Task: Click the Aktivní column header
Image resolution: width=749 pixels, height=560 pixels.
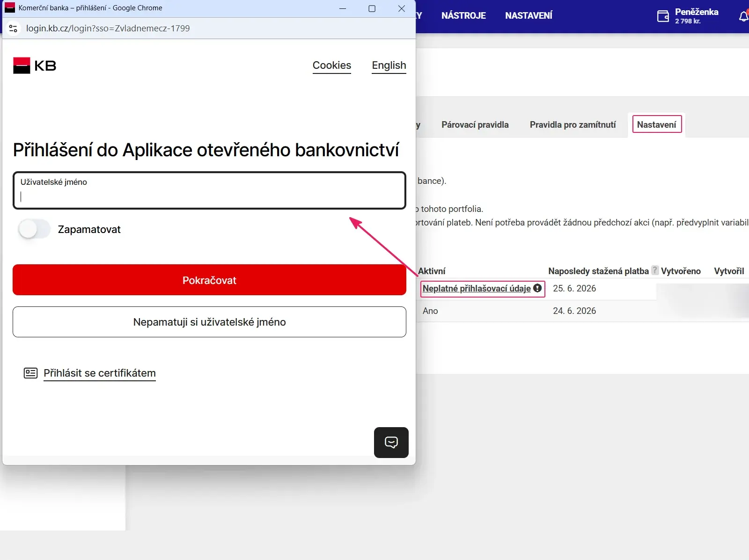Action: (432, 271)
